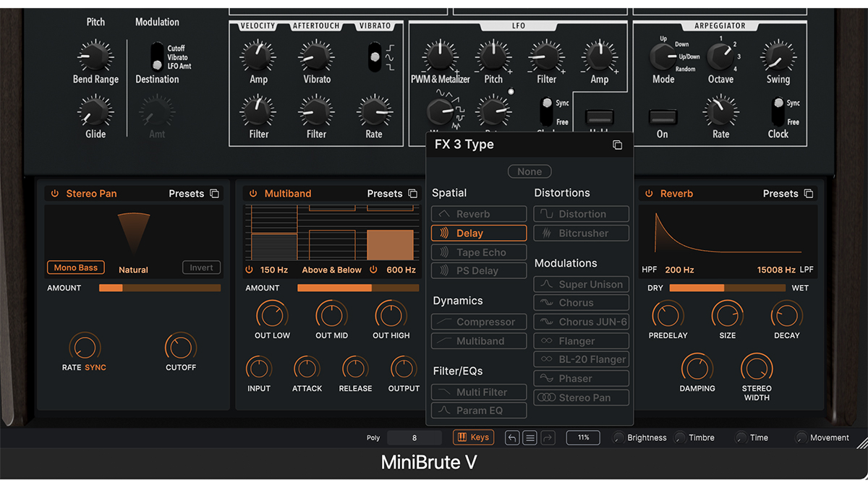
Task: Flip the Modulation Destination switch
Action: point(156,56)
